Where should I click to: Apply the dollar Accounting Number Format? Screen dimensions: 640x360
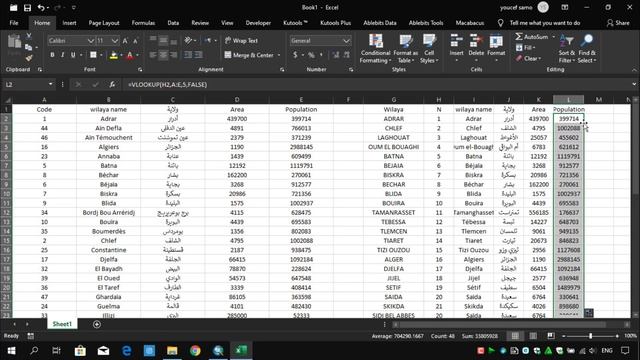click(x=295, y=55)
